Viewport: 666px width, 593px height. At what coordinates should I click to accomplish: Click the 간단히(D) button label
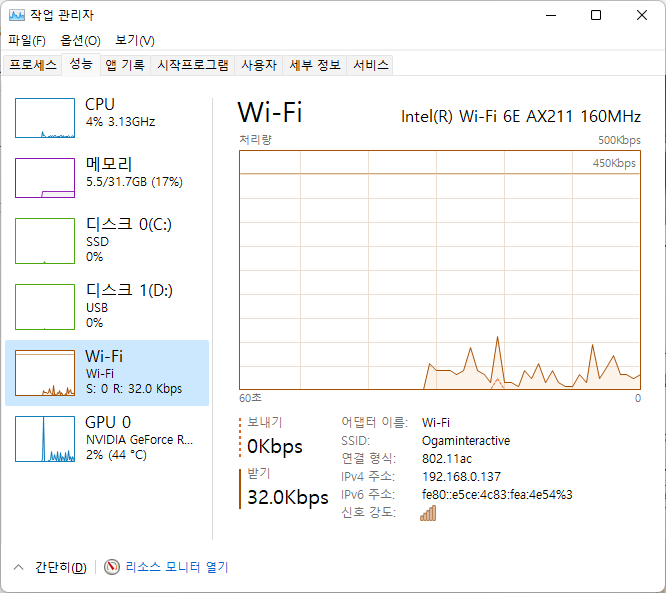60,567
